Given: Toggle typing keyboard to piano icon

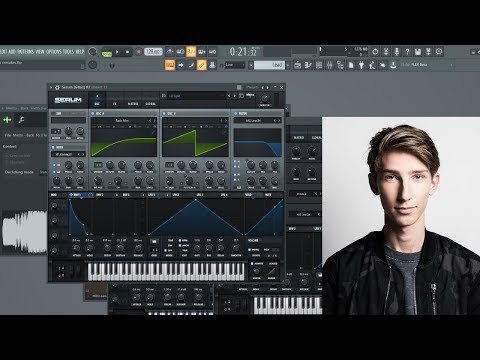Looking at the screenshot, I should coord(170,65).
